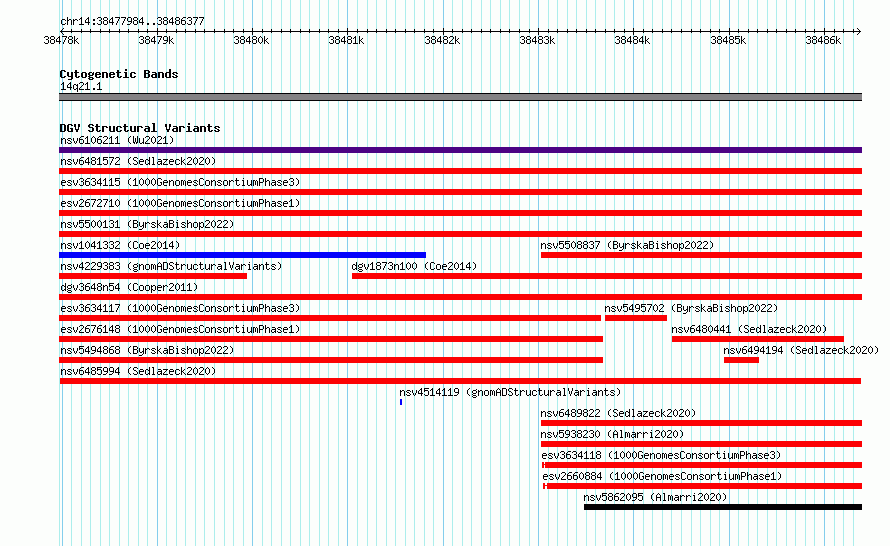The width and height of the screenshot is (890, 546).
Task: Click nsv6480441 (Sedlazeck2020) variant label
Action: point(749,329)
